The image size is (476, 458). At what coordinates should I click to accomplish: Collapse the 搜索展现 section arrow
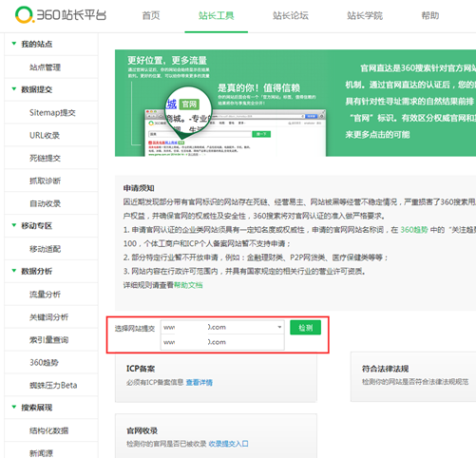click(x=14, y=407)
